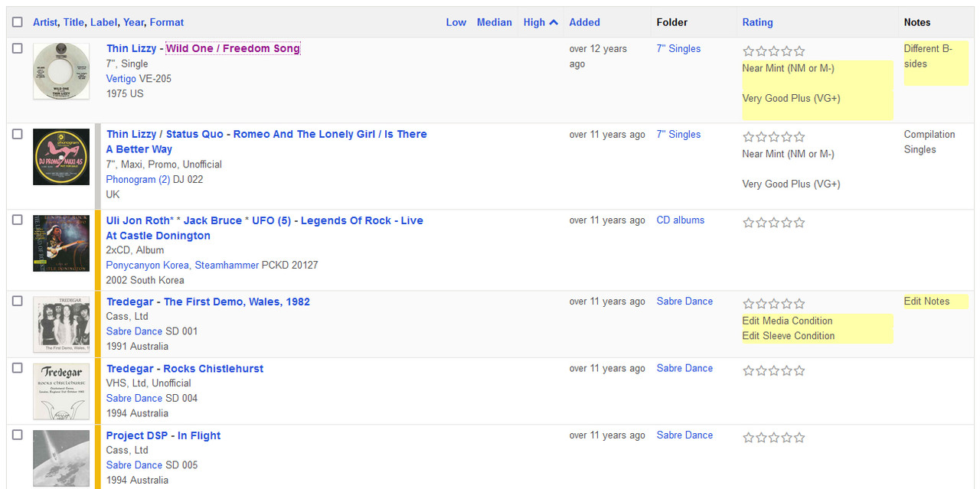Viewport: 980px width, 489px height.
Task: Rate Wild One one star
Action: (x=749, y=51)
